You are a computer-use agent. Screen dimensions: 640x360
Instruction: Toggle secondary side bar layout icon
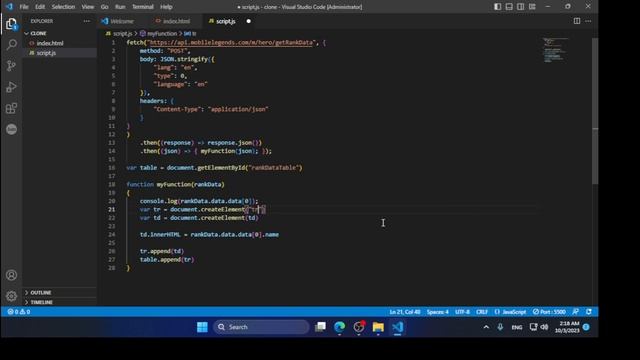pos(520,7)
